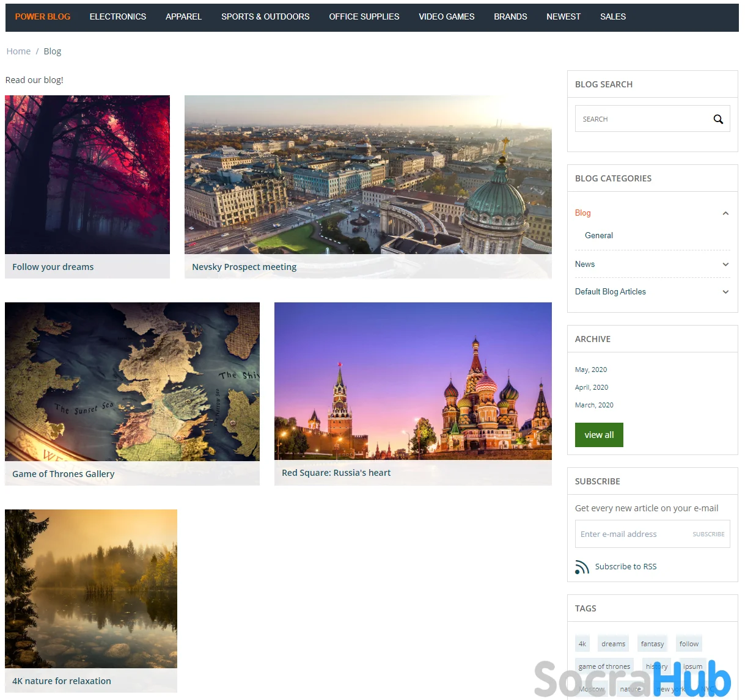Click the Game of Thrones Gallery title
This screenshot has width=745, height=700.
click(x=64, y=474)
